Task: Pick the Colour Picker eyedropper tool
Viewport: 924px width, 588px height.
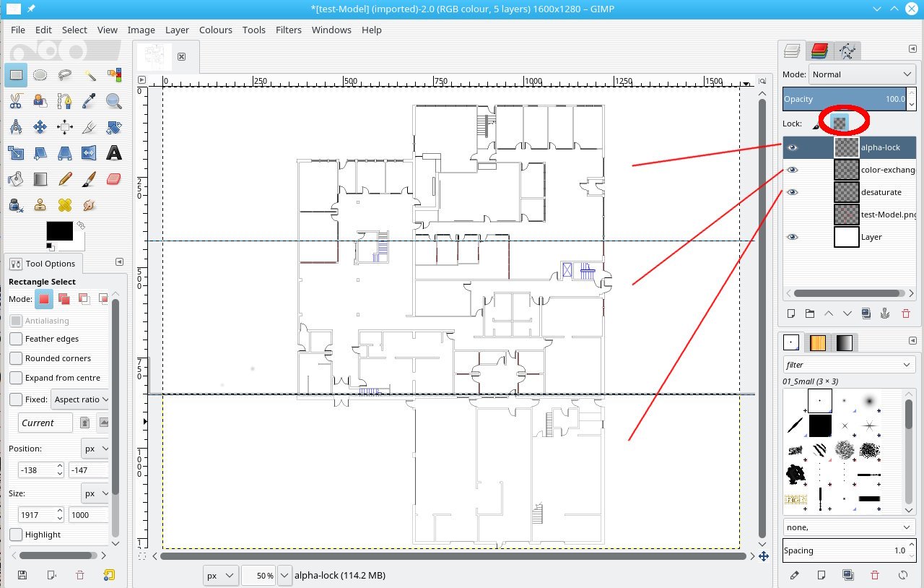Action: pyautogui.click(x=90, y=100)
